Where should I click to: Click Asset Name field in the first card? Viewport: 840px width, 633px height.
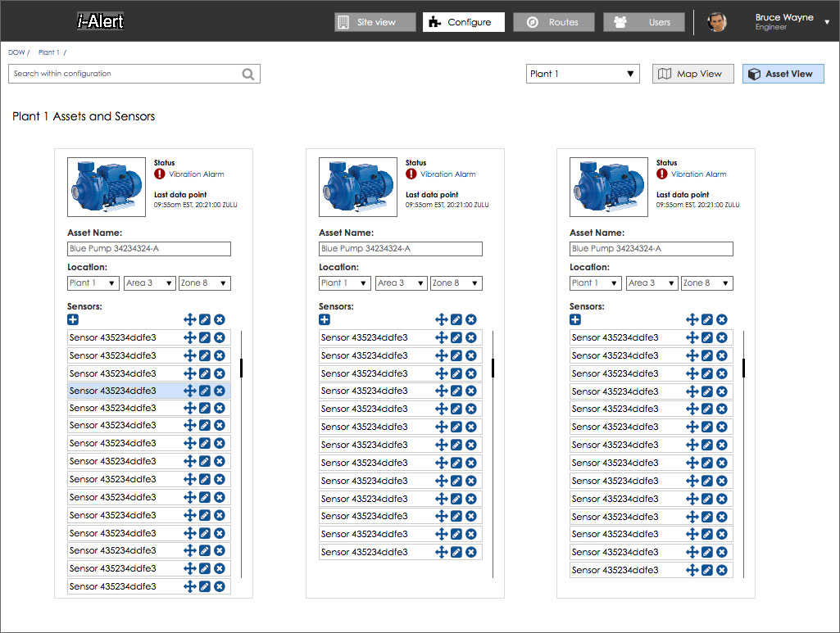148,249
